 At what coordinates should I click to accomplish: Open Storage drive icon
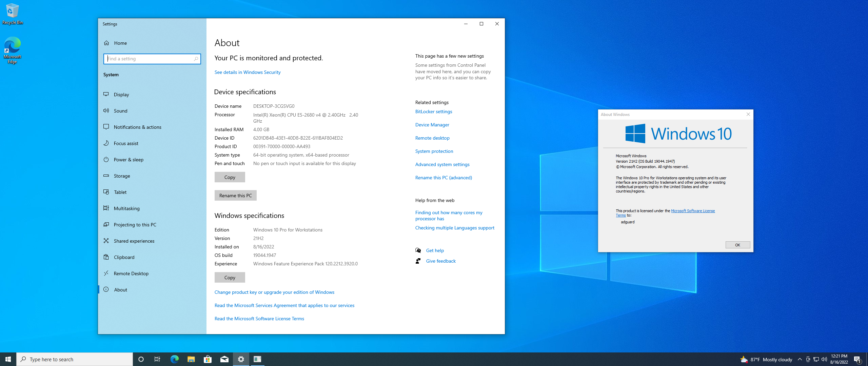106,176
